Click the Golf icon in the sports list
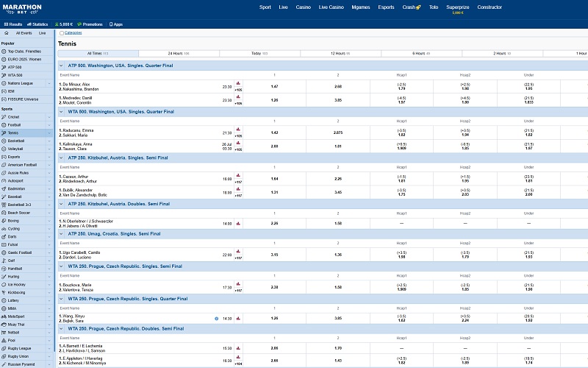The width and height of the screenshot is (588, 368). coord(4,260)
